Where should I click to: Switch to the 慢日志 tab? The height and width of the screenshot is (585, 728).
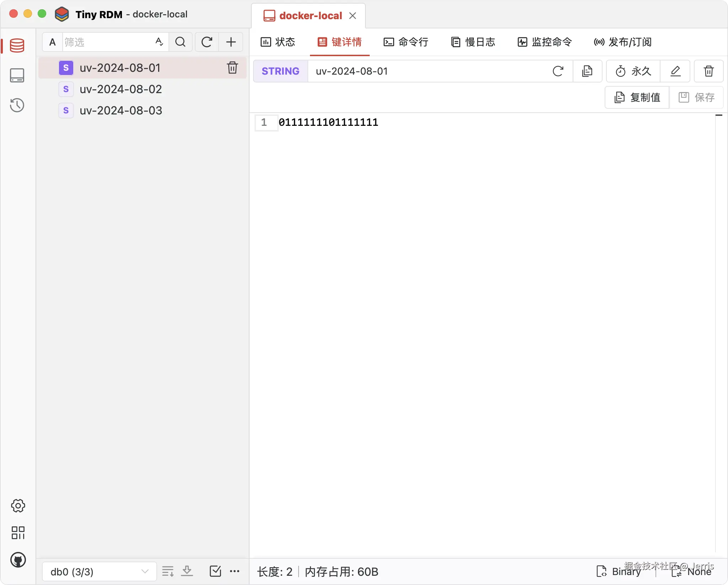pyautogui.click(x=473, y=42)
